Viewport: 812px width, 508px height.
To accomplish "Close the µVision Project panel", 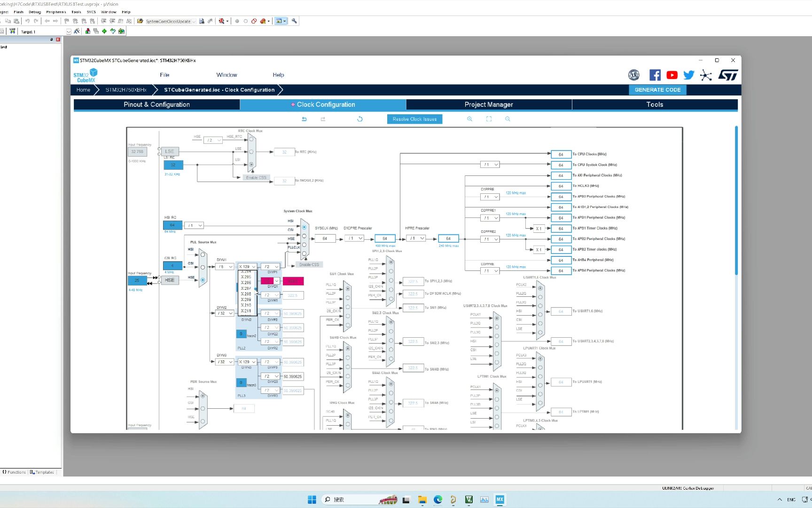I will (x=58, y=40).
